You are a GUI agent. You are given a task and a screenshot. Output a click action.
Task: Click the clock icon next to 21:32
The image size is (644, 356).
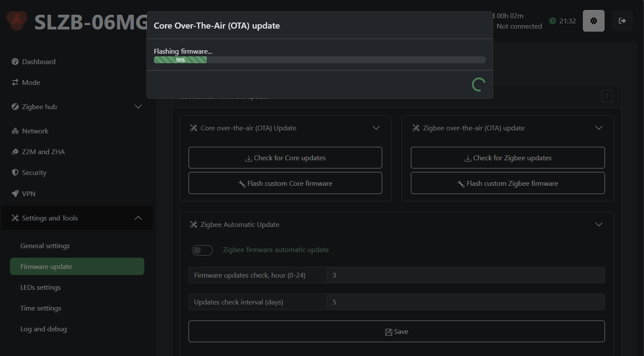553,21
